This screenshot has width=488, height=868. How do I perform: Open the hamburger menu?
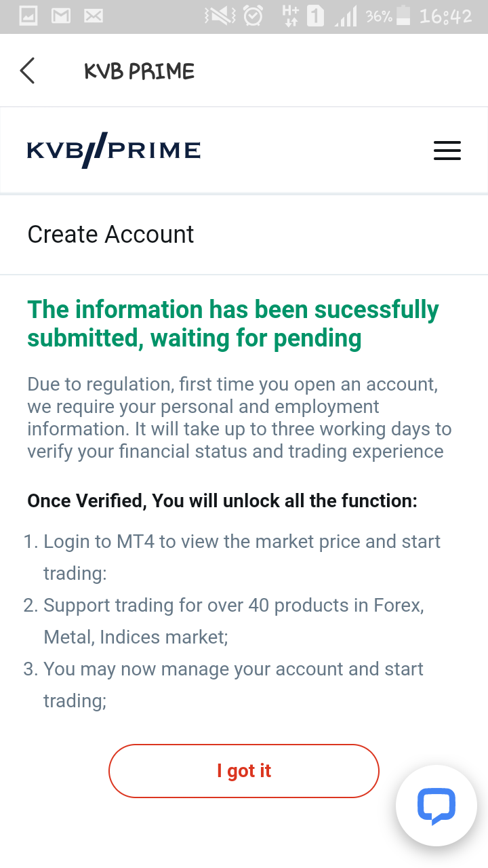pyautogui.click(x=447, y=151)
